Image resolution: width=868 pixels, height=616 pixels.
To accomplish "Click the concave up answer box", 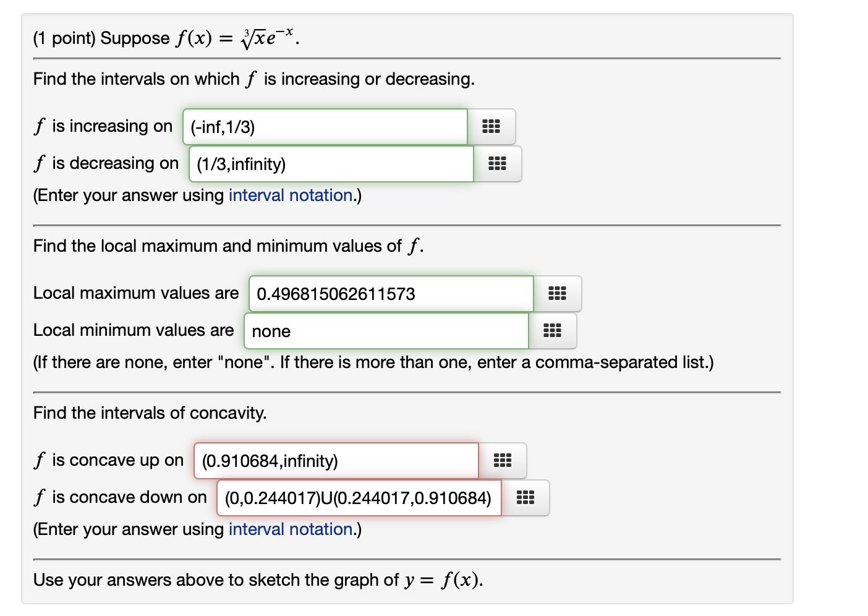I will 335,460.
